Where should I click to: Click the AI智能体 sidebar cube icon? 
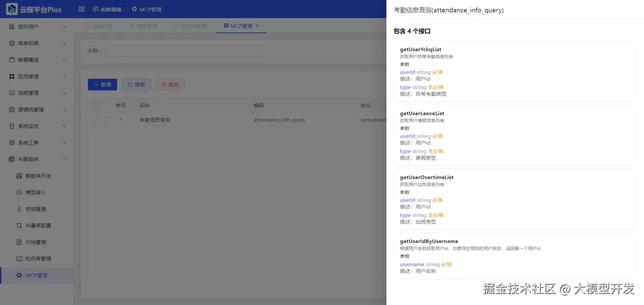(12, 159)
